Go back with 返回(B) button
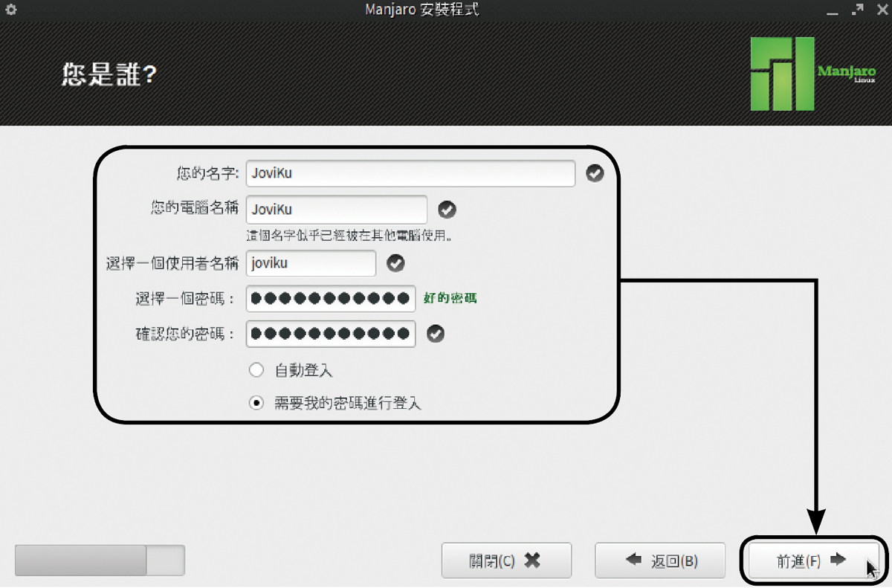The width and height of the screenshot is (892, 588). pos(660,560)
